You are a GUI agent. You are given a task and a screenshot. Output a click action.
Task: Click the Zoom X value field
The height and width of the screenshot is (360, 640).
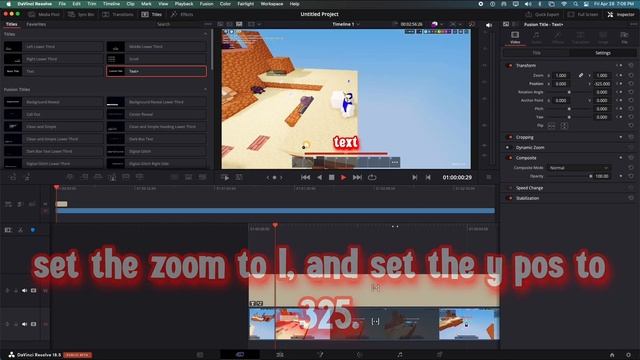coord(562,76)
